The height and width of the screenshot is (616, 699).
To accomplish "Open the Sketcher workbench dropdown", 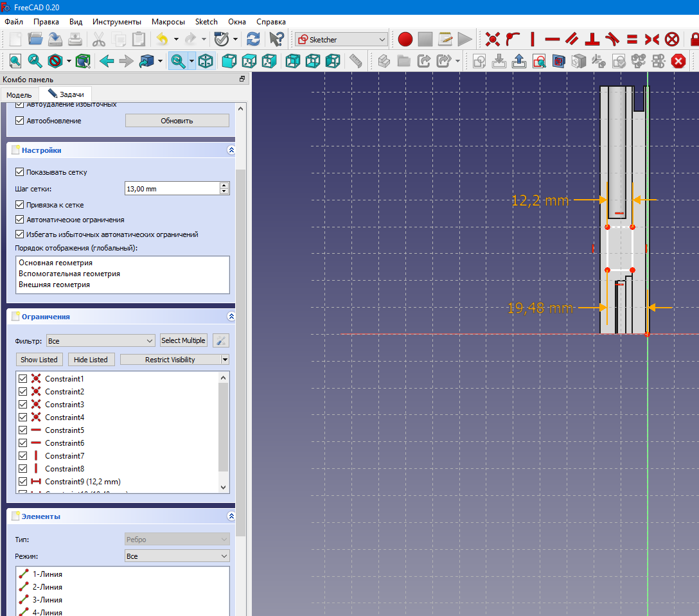I will (341, 39).
